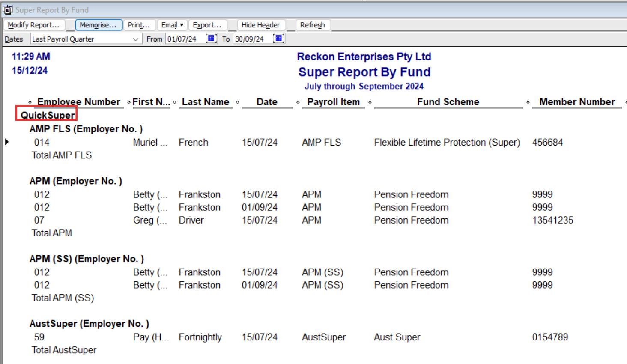The width and height of the screenshot is (627, 364).
Task: Click the Super Report By Fund window icon
Action: tap(8, 9)
